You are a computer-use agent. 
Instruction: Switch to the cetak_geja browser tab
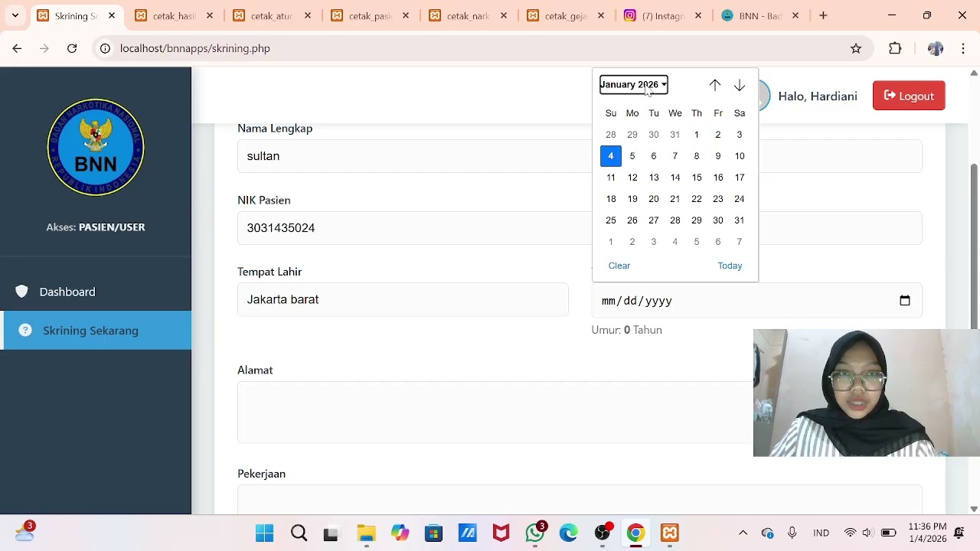pos(567,15)
